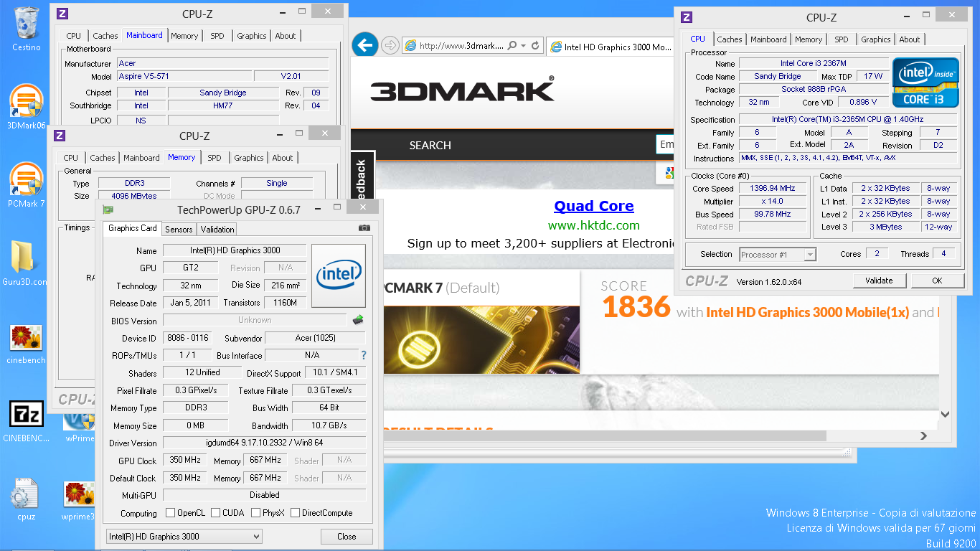Enable the DirectCompute checkbox
This screenshot has width=980, height=551.
tap(295, 513)
